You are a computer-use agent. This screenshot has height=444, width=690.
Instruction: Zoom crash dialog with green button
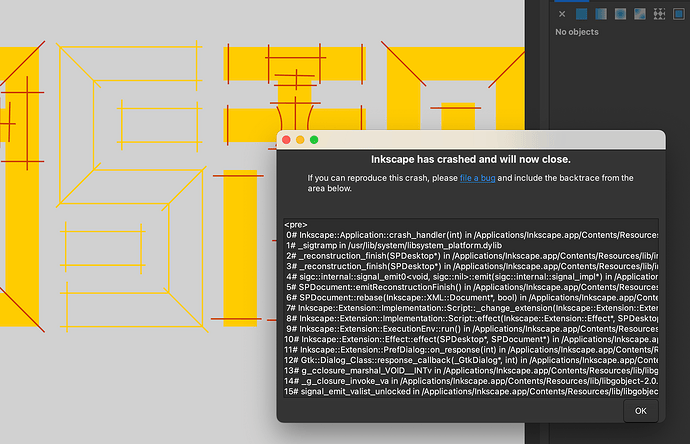[x=314, y=140]
